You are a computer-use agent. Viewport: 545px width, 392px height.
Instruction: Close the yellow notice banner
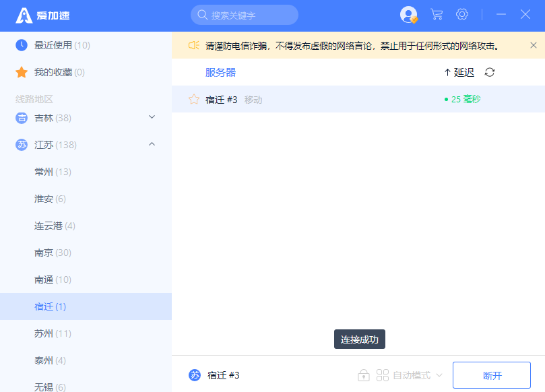[x=534, y=45]
